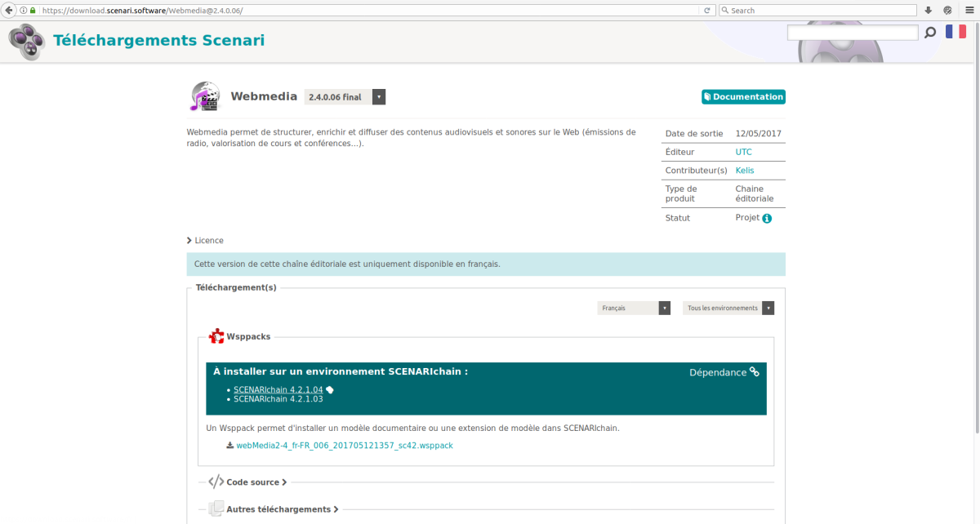
Task: Open the SCENARIchain 4.2.1.04 link
Action: click(278, 390)
